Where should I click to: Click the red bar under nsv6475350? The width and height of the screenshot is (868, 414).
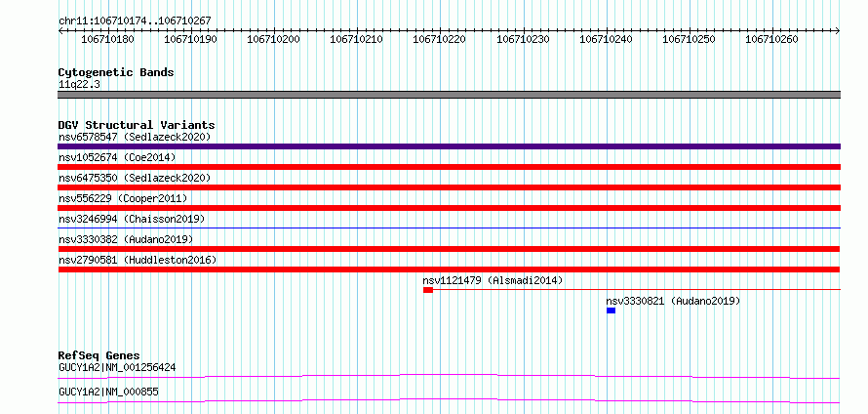449,187
